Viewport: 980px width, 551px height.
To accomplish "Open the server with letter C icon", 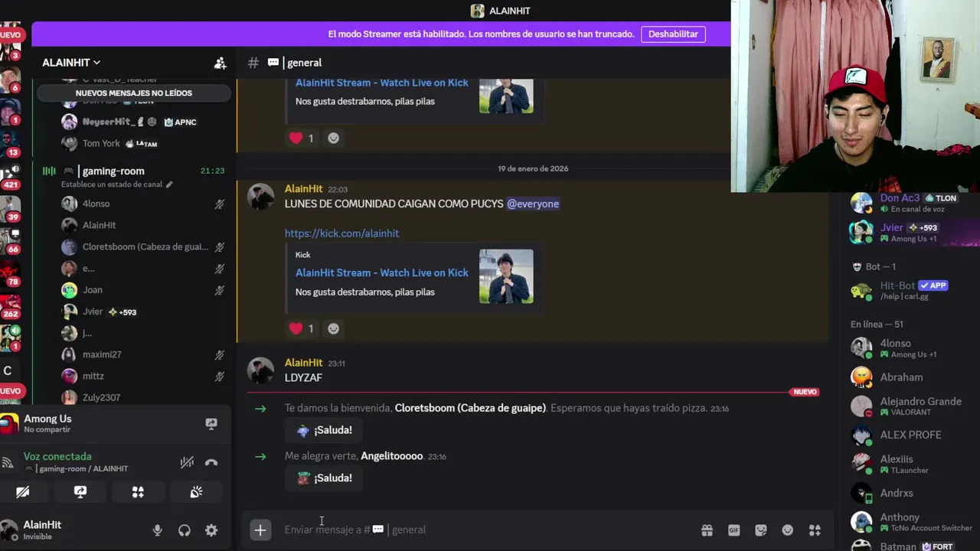I will tap(8, 371).
